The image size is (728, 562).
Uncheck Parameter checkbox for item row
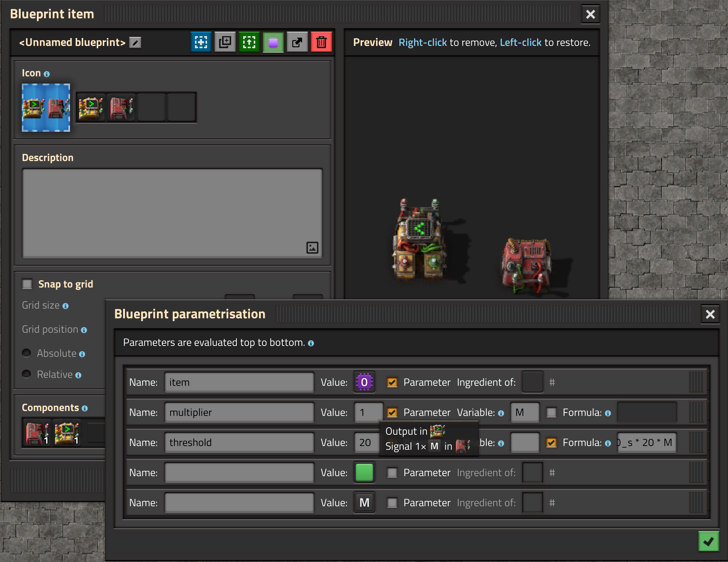click(x=392, y=382)
